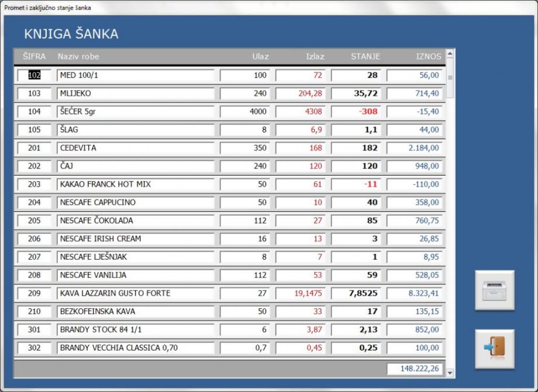Viewport: 538px width, 392px height.
Task: Click stanje value -11 for KAKAO
Action: click(356, 184)
